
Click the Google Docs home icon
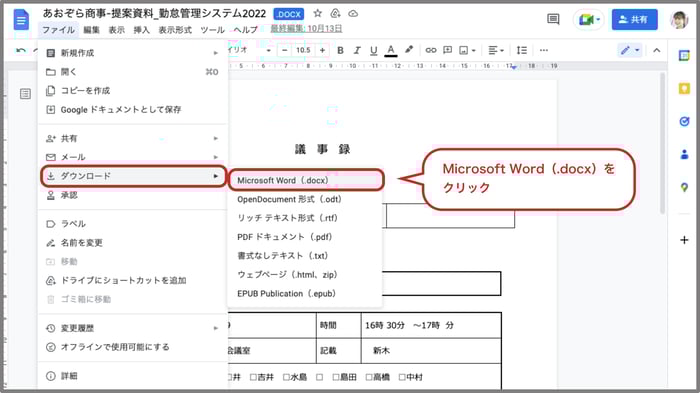21,20
